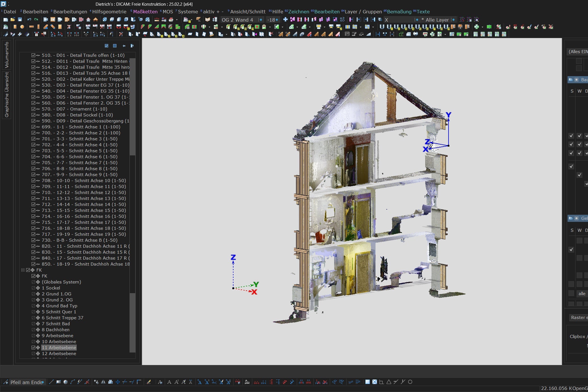The image size is (588, 392).
Task: Click the open folder icon
Action: (x=12, y=20)
